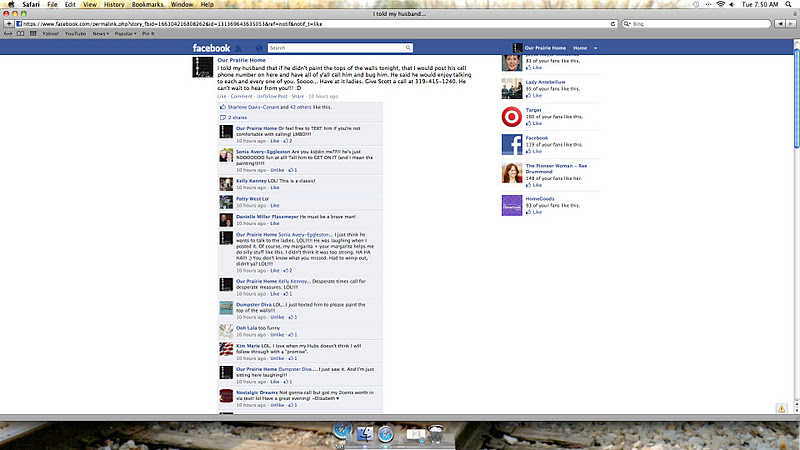
Task: Click the volume icon in menu bar
Action: click(x=732, y=4)
